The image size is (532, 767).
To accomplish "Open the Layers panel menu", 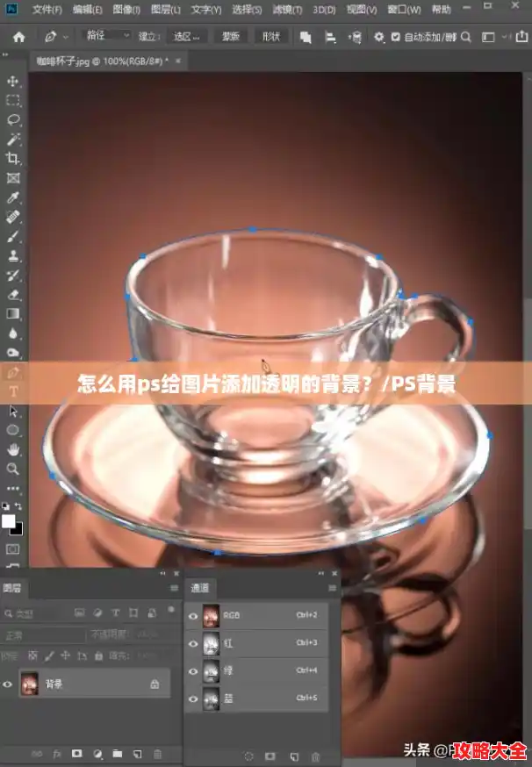I will pos(174,588).
